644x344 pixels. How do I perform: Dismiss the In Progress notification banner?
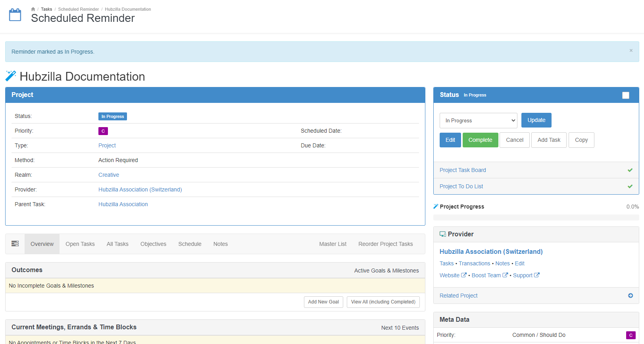[631, 50]
